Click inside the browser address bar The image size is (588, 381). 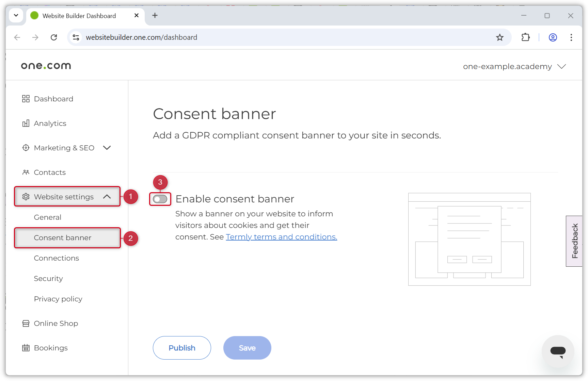click(272, 37)
